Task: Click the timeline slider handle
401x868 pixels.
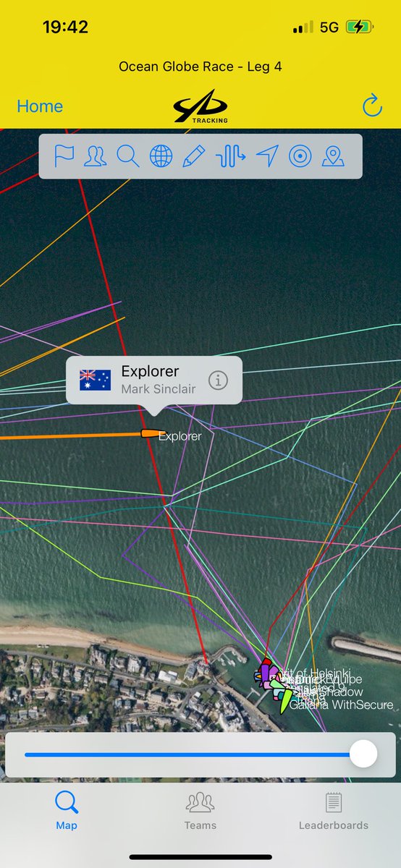Action: [363, 754]
